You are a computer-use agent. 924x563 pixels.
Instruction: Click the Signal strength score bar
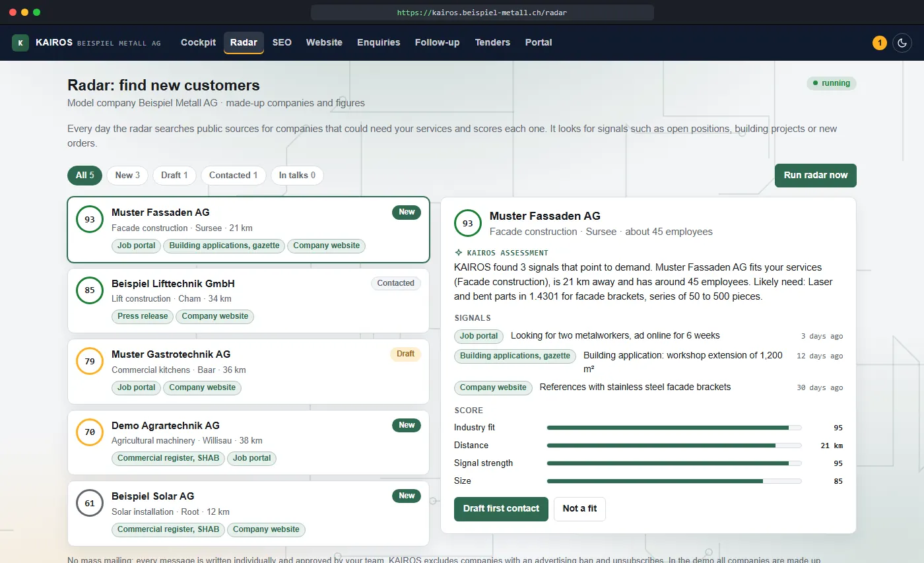[x=674, y=463]
